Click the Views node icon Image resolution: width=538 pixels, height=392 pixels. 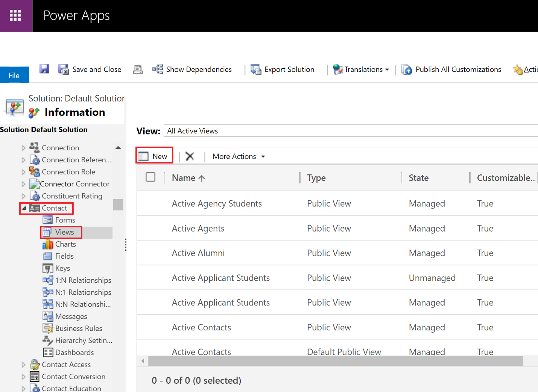[47, 232]
